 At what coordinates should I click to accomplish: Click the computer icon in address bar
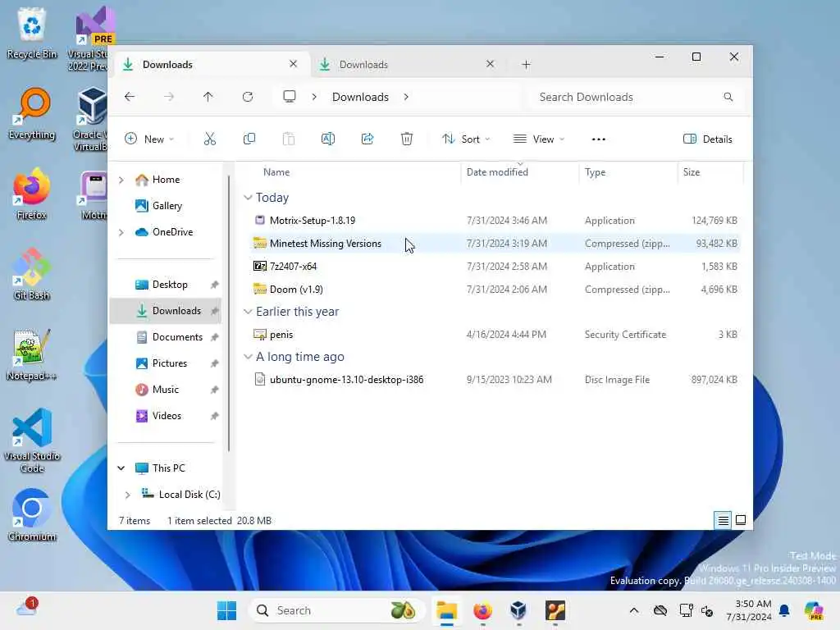(x=290, y=97)
